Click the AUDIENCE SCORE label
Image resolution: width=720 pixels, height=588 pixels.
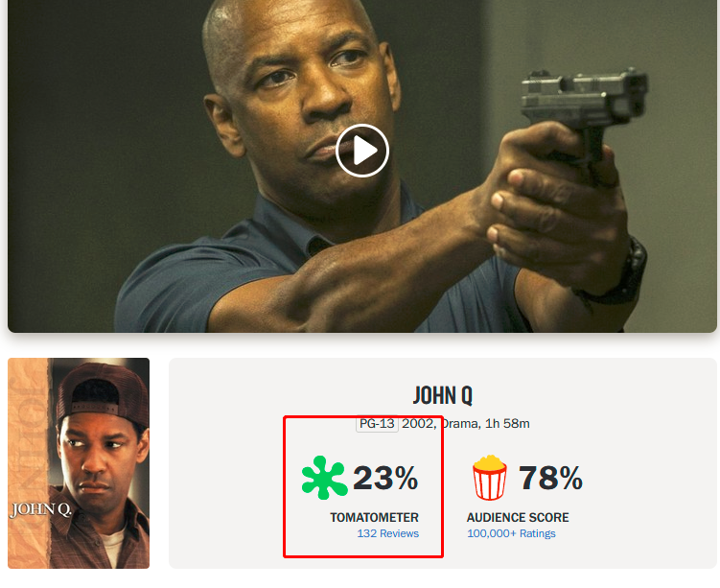pos(518,518)
